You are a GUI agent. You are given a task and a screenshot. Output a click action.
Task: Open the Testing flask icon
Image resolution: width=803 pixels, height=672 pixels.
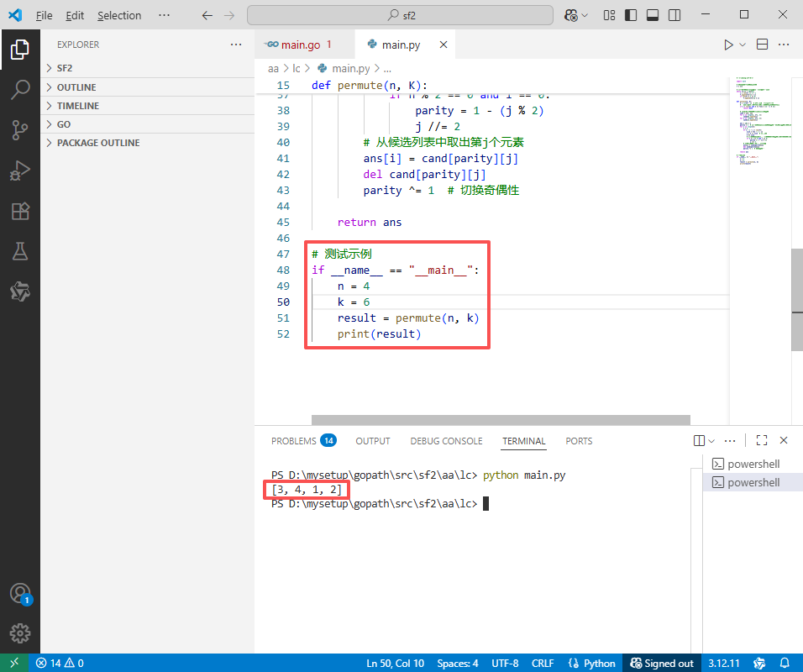(x=20, y=251)
